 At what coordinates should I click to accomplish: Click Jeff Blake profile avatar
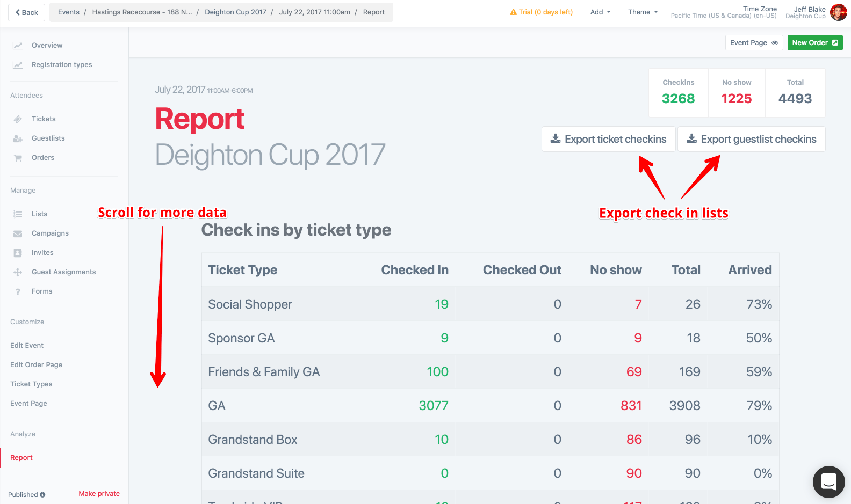(838, 12)
